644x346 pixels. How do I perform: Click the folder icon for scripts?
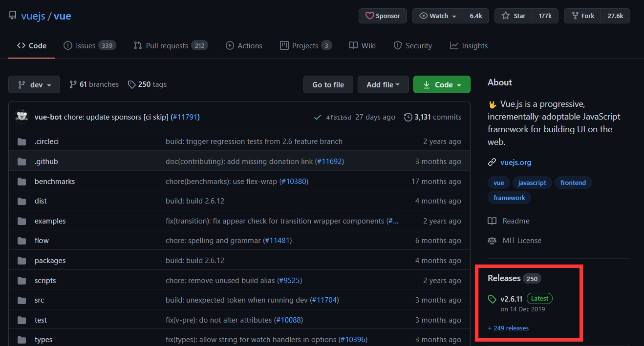(x=21, y=281)
